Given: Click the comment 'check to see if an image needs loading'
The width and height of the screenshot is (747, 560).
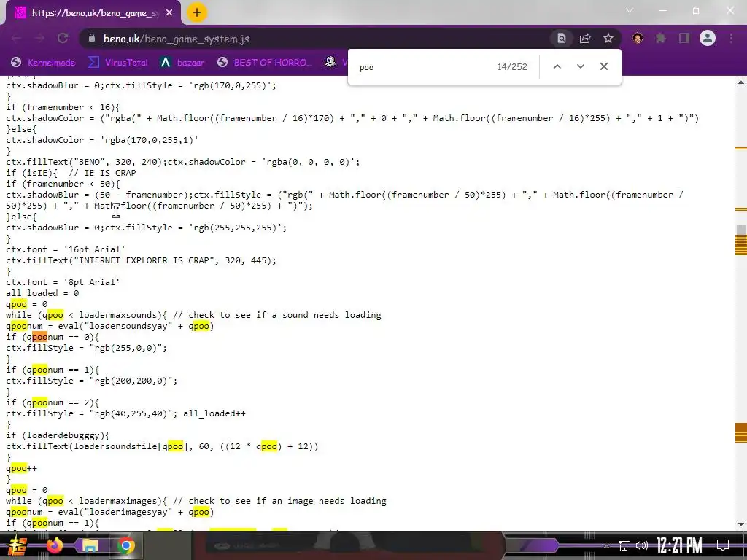Looking at the screenshot, I should tap(287, 502).
